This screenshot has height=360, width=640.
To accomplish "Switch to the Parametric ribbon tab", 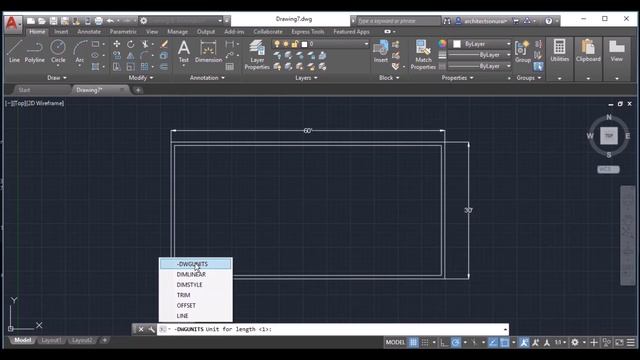I will point(123,31).
